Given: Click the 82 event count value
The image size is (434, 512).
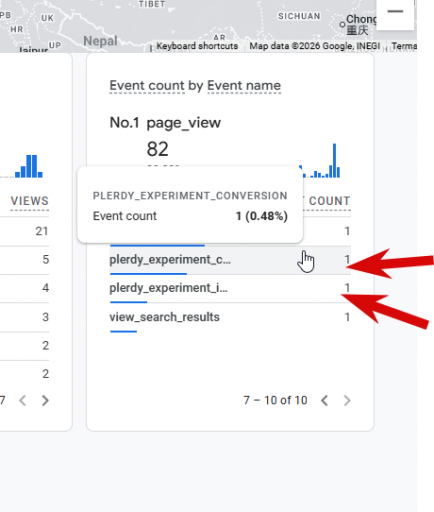Looking at the screenshot, I should [x=157, y=149].
